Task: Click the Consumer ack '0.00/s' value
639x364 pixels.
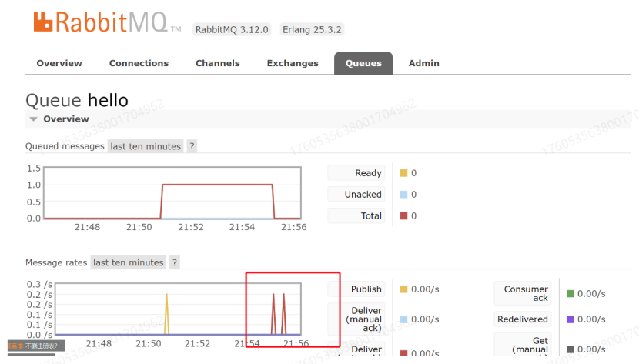Action: point(591,293)
